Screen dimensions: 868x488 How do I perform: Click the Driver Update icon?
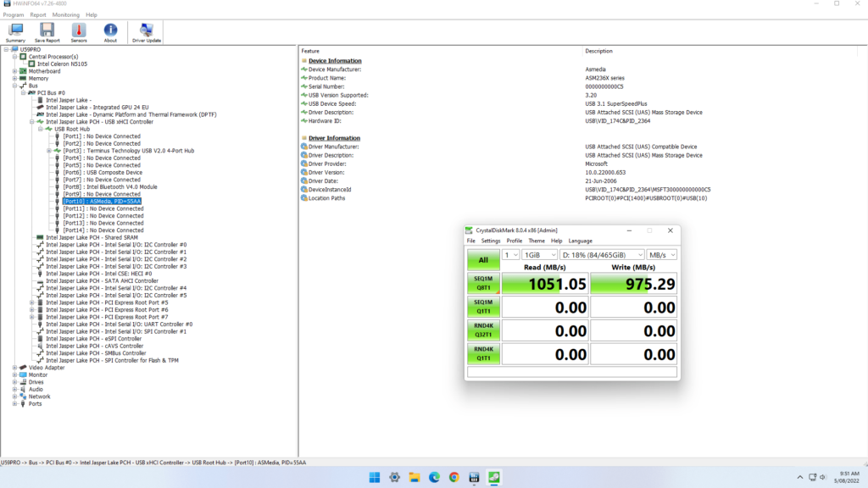pyautogui.click(x=147, y=32)
